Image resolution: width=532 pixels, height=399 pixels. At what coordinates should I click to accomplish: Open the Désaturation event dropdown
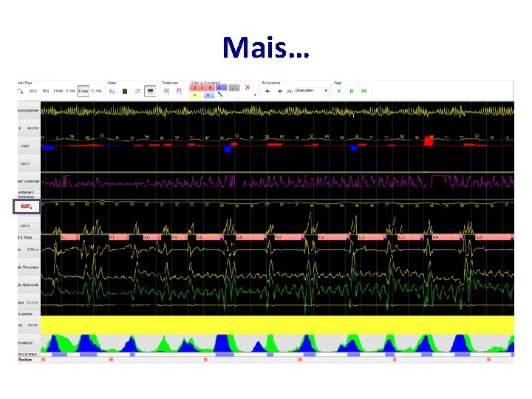pyautogui.click(x=311, y=91)
